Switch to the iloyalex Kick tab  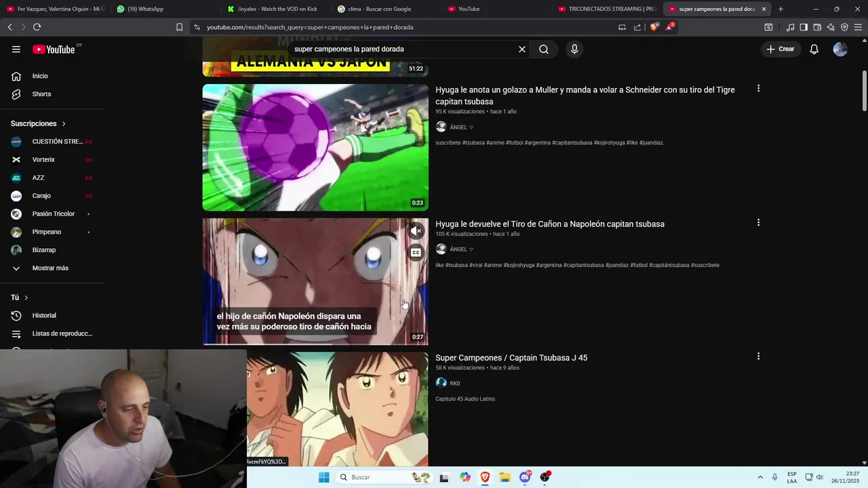276,9
